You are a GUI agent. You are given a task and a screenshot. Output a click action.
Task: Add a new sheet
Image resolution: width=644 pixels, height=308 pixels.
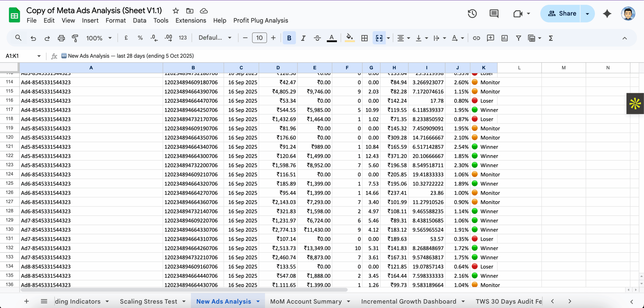26,301
